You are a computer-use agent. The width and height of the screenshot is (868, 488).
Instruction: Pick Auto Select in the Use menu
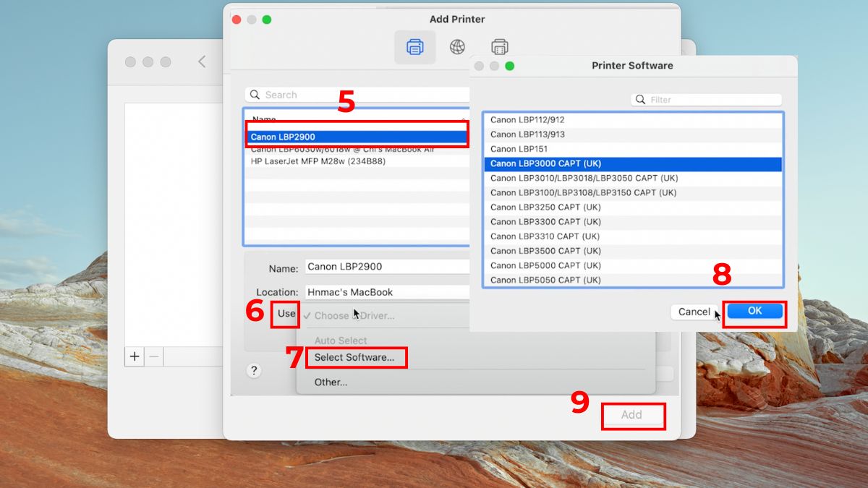[341, 341]
